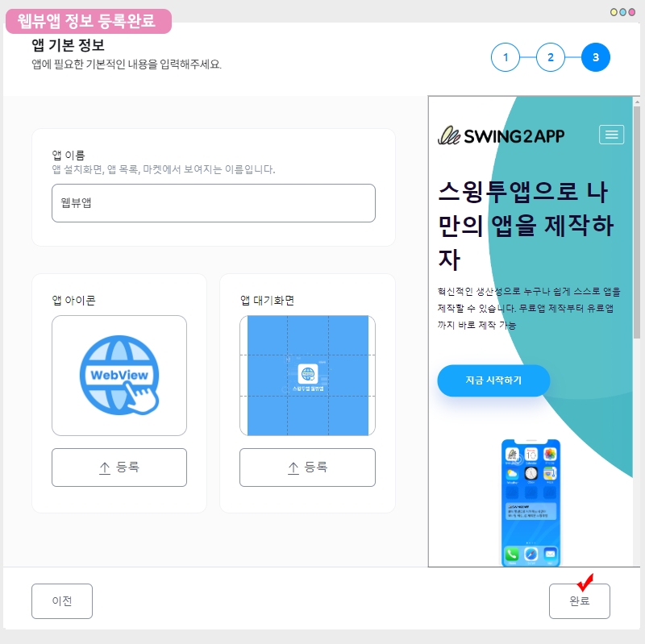Viewport: 645px width, 644px height.
Task: Click the upload arrow icon under 앱 아이콘
Action: 105,468
